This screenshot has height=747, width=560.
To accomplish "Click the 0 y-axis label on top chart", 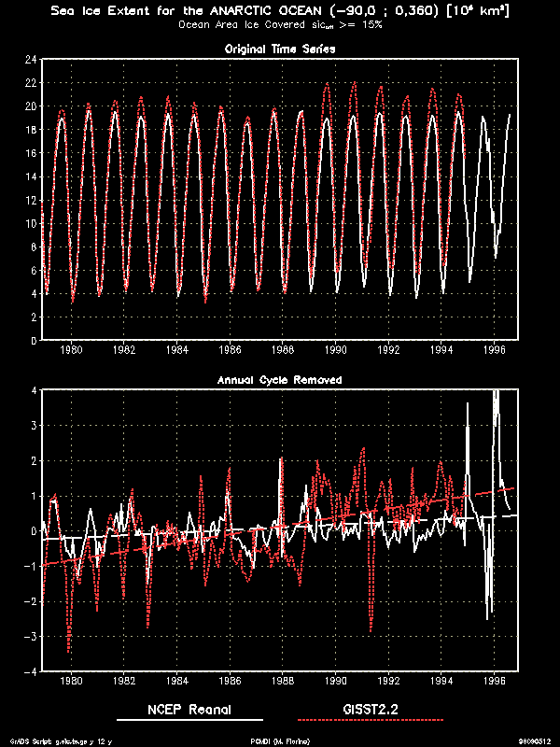I will [35, 341].
